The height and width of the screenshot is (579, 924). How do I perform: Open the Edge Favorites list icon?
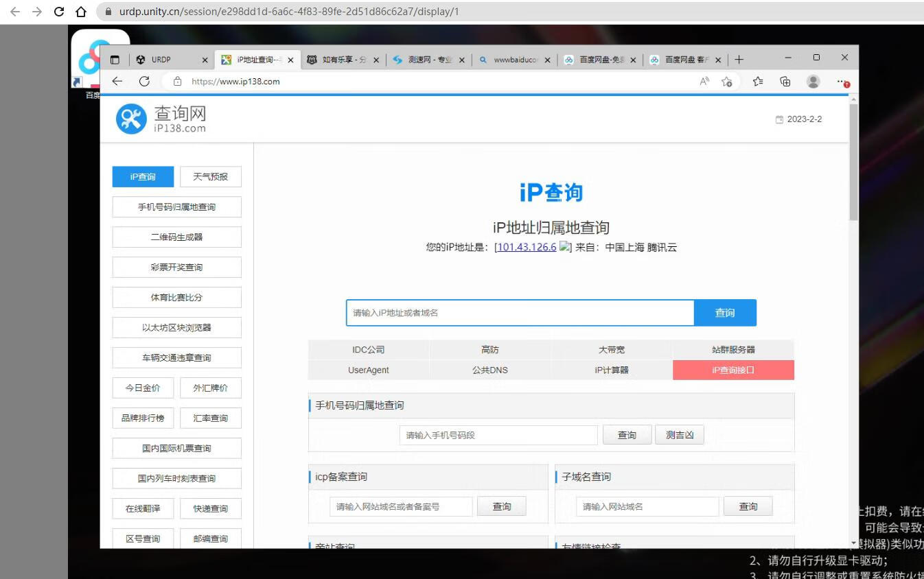click(758, 82)
